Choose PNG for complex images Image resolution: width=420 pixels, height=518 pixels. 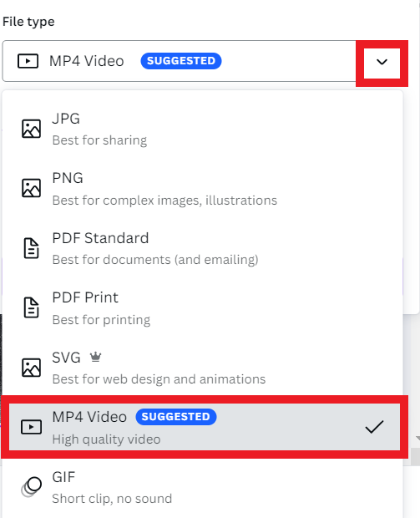coord(202,189)
